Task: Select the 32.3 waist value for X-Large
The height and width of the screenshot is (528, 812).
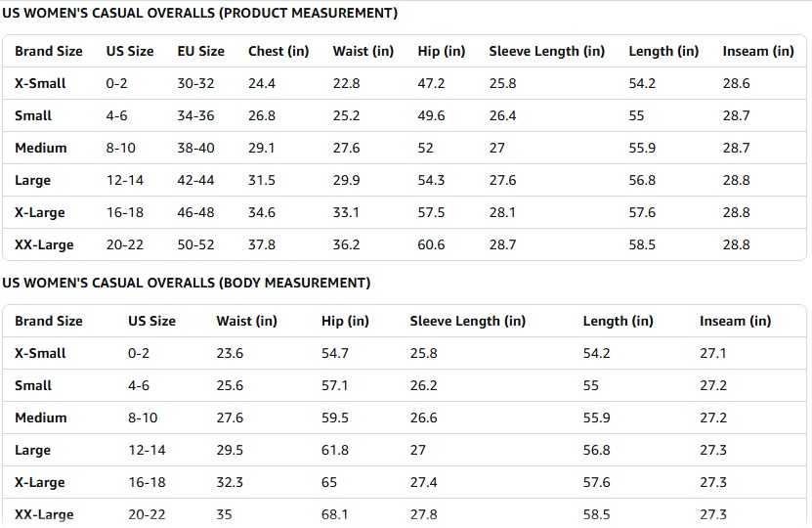Action: [x=230, y=482]
